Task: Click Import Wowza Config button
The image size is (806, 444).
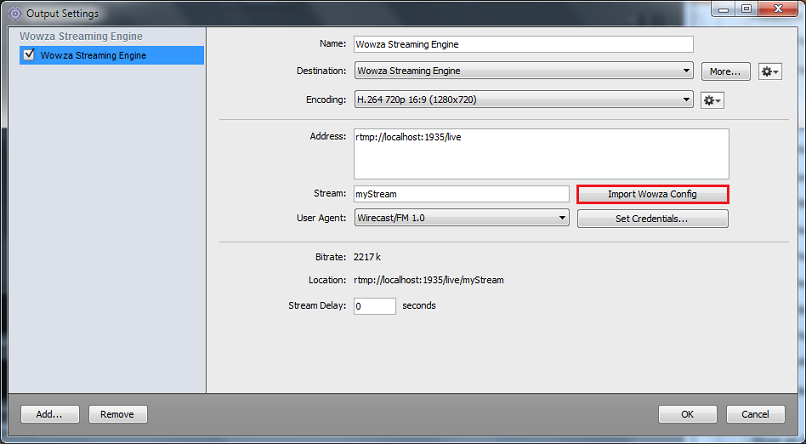Action: (652, 194)
